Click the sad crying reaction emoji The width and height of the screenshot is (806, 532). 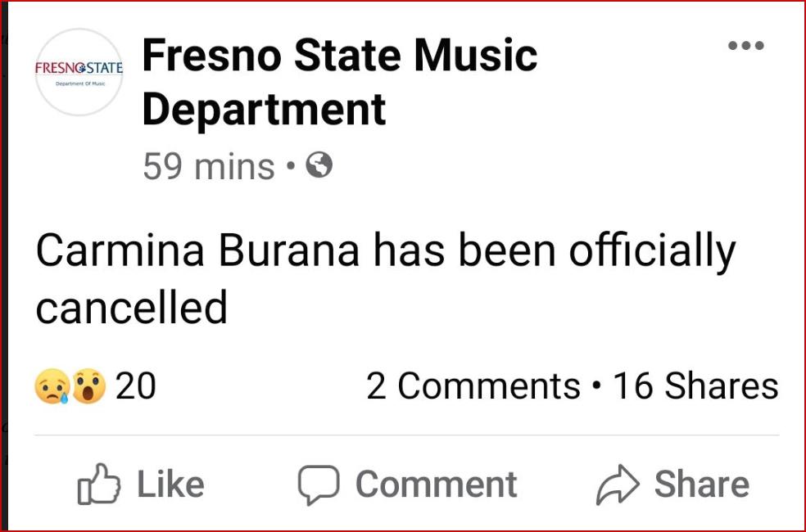point(52,386)
